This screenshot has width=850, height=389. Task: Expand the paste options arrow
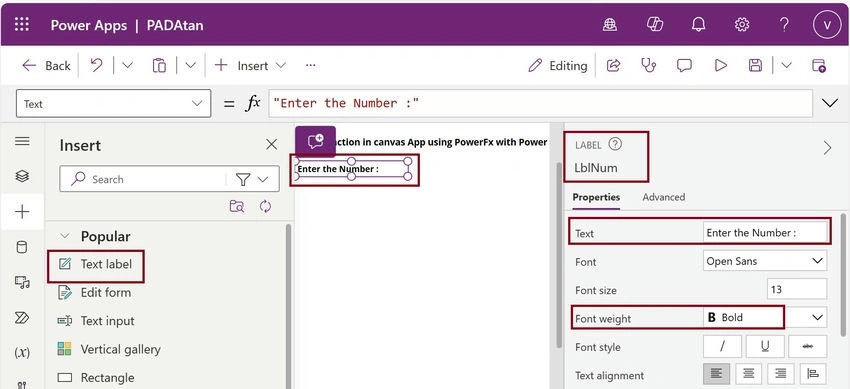[190, 66]
